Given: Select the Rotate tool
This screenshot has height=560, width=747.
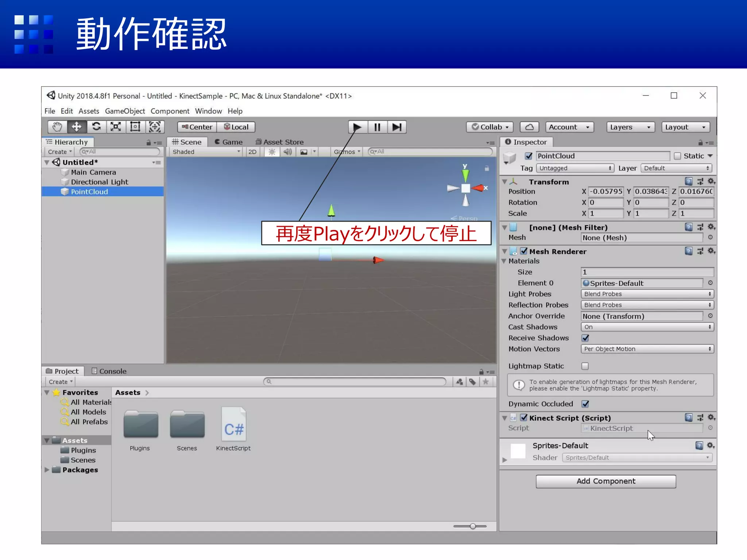Looking at the screenshot, I should [x=96, y=127].
